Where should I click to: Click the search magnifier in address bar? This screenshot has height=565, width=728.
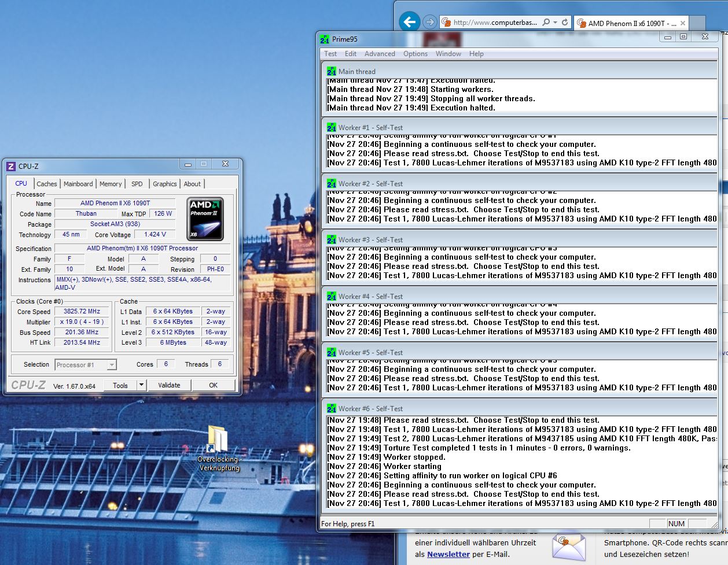[546, 23]
